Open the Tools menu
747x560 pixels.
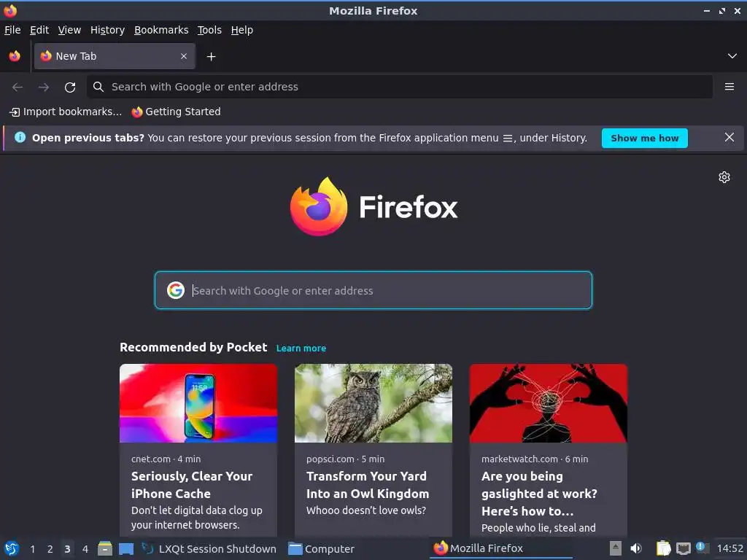(209, 30)
